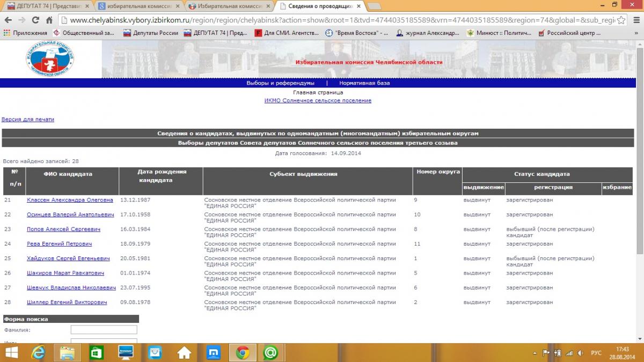Viewport: 644px width, 362px height.
Task: Open the ДЕПУТАТ 74 | Пред... bookmark
Action: 216,33
